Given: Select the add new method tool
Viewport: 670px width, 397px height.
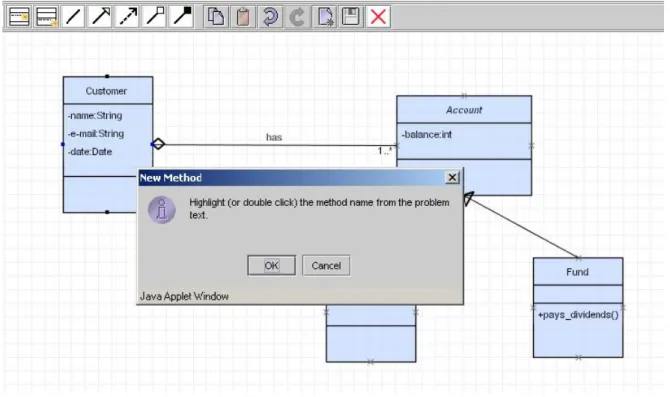Looking at the screenshot, I should pyautogui.click(x=47, y=17).
